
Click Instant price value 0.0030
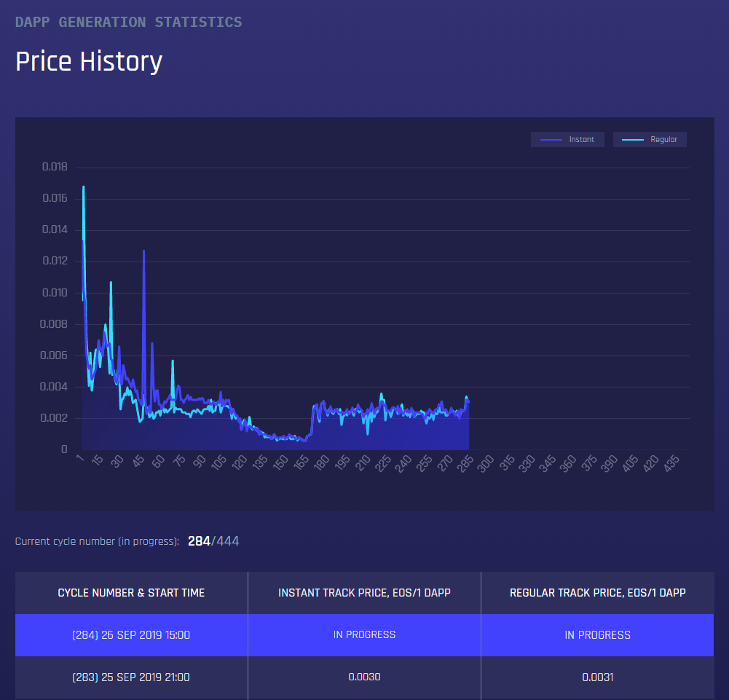[x=364, y=677]
